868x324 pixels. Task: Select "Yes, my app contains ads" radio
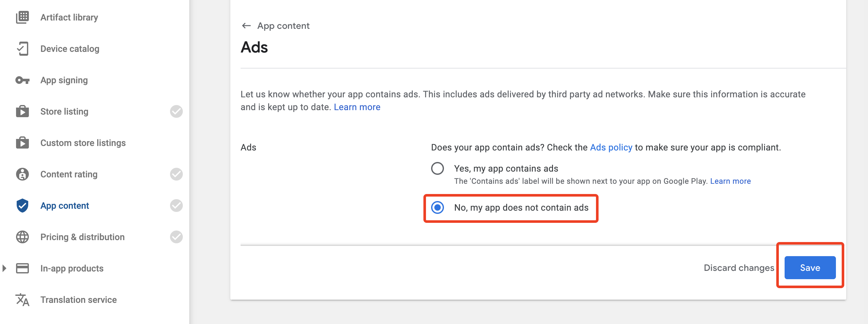pyautogui.click(x=438, y=168)
